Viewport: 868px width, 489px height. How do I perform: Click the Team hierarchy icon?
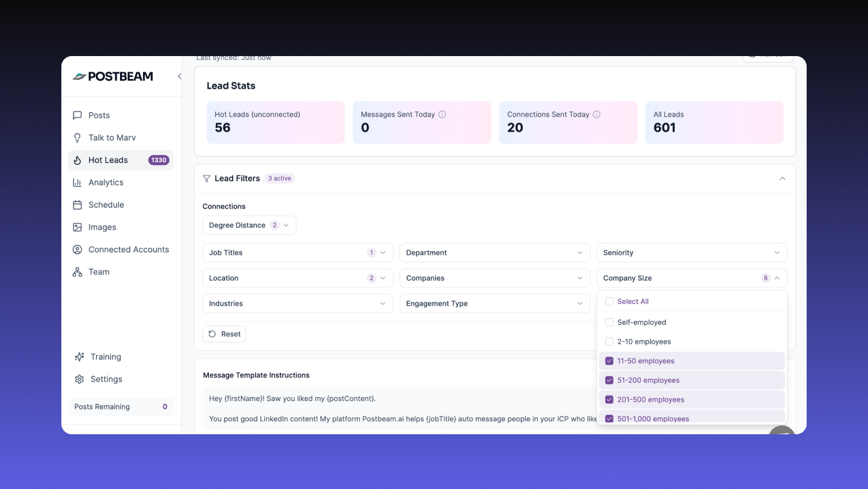(x=78, y=272)
